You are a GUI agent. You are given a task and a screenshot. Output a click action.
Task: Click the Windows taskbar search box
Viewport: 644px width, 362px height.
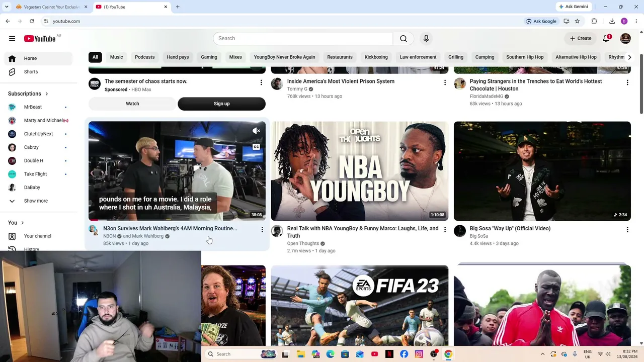click(242, 354)
